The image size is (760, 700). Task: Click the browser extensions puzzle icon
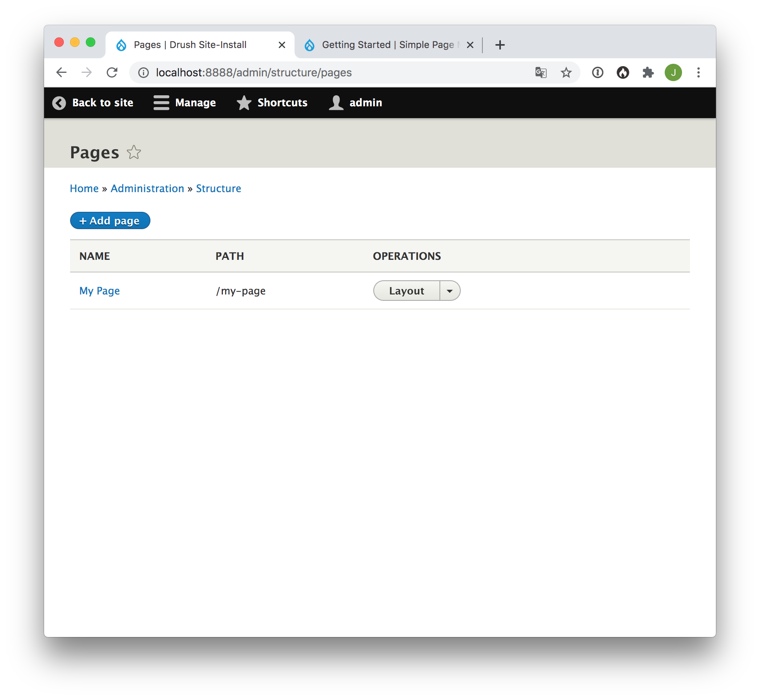point(648,72)
